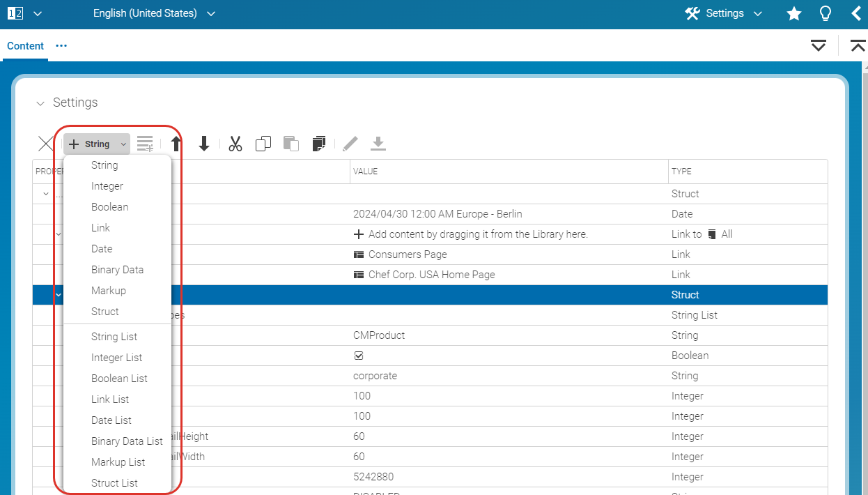Move selected property up with up arrow
Image resolution: width=868 pixels, height=495 pixels.
click(x=176, y=144)
